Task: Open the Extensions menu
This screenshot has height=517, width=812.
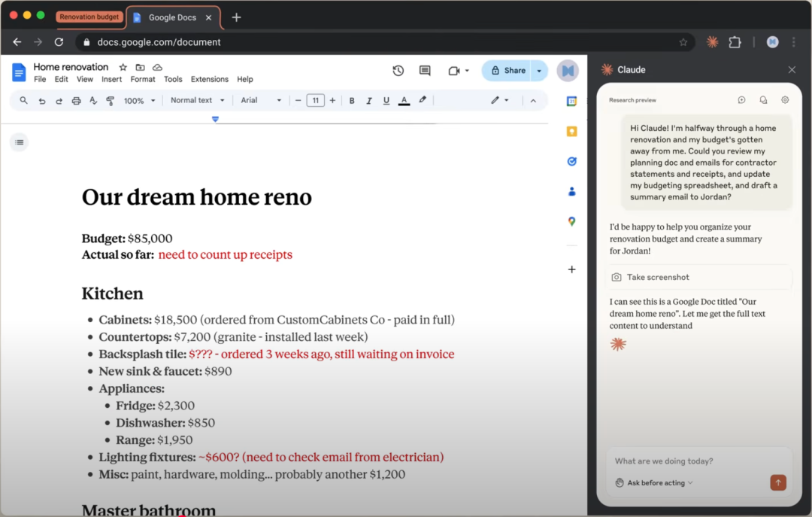Action: [209, 79]
